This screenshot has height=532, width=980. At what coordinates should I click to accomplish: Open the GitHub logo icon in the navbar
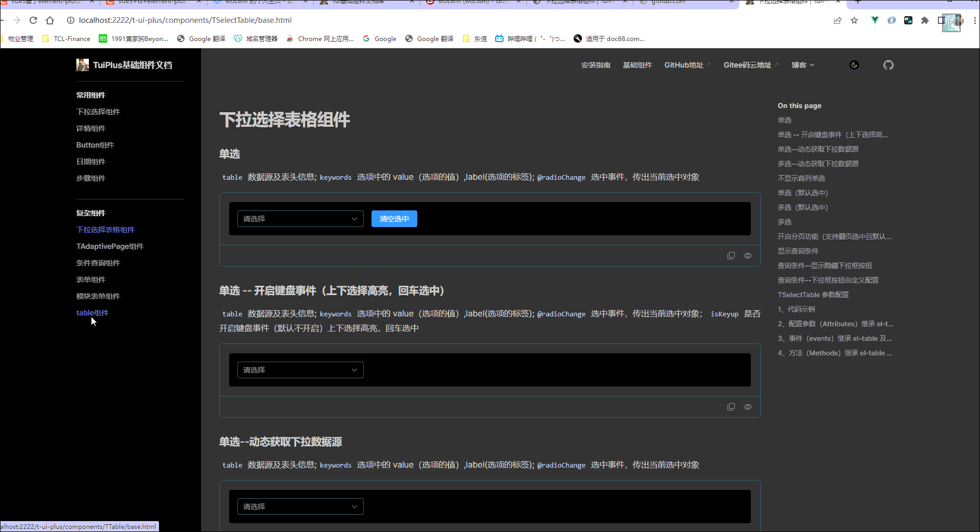pos(888,65)
